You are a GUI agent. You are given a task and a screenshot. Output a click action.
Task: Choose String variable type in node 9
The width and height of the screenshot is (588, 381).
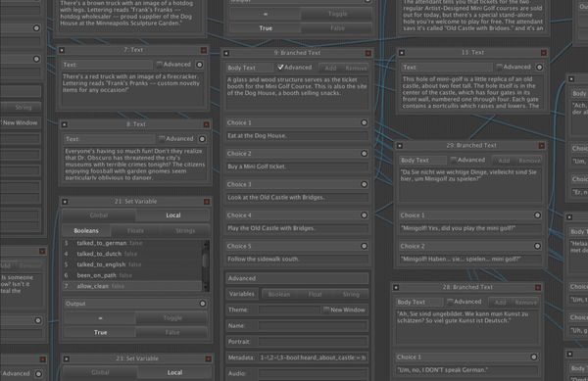point(351,295)
